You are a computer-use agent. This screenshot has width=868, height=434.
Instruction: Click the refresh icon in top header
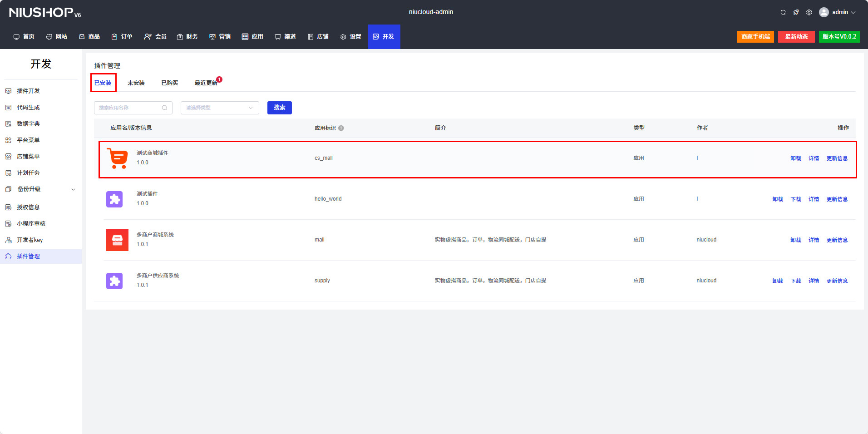pos(783,12)
